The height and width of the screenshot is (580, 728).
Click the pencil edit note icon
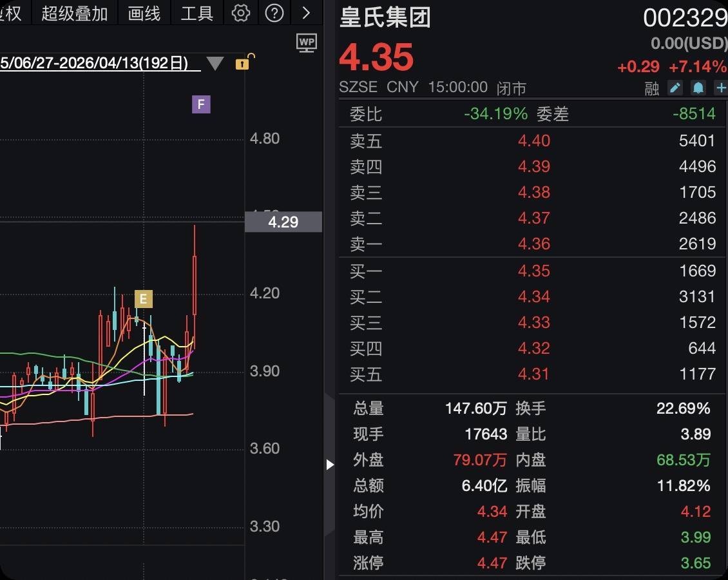675,88
